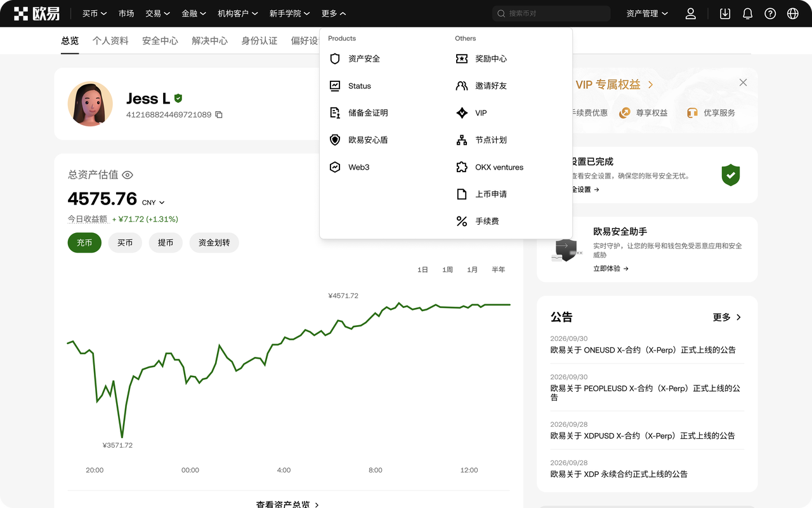Click the Jess L profile avatar

click(x=90, y=104)
